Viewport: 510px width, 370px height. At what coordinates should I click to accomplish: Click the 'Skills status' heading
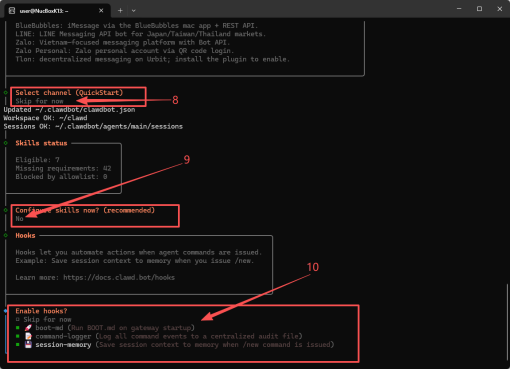tap(41, 143)
